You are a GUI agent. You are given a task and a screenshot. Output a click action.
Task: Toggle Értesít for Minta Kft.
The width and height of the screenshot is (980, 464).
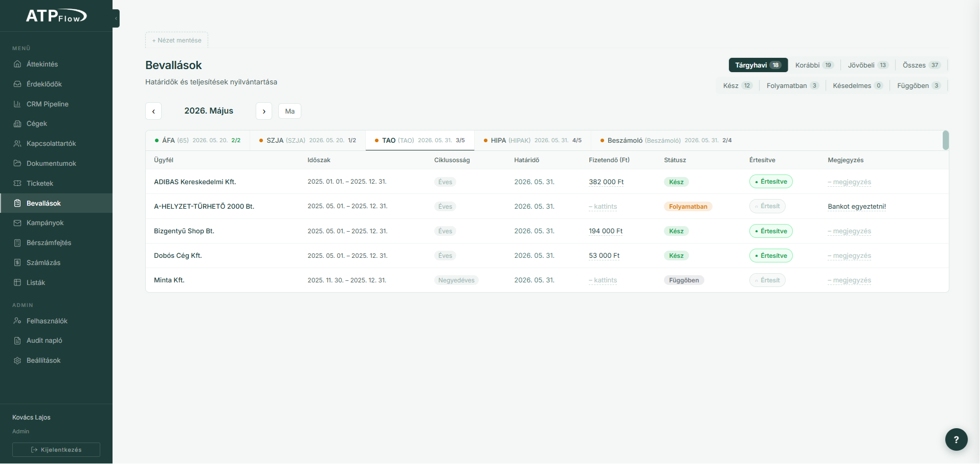click(767, 280)
